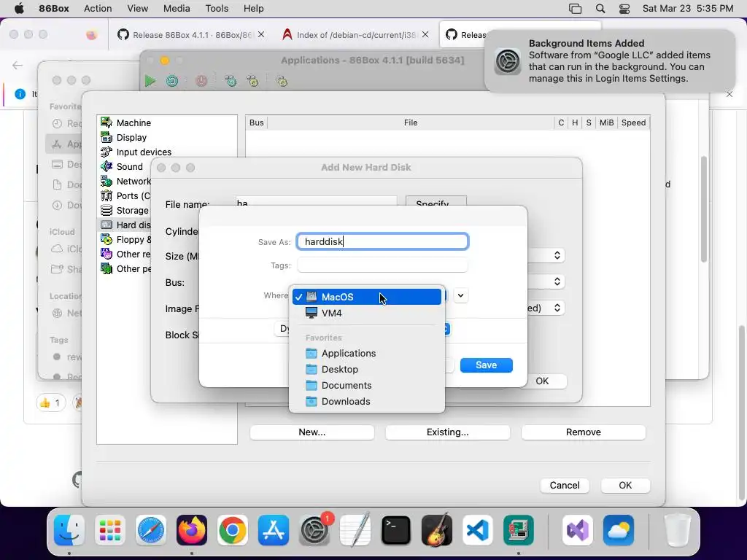Screen dimensions: 747x560
Task: Open Visual Studio Code from the Dock
Action: (477, 530)
